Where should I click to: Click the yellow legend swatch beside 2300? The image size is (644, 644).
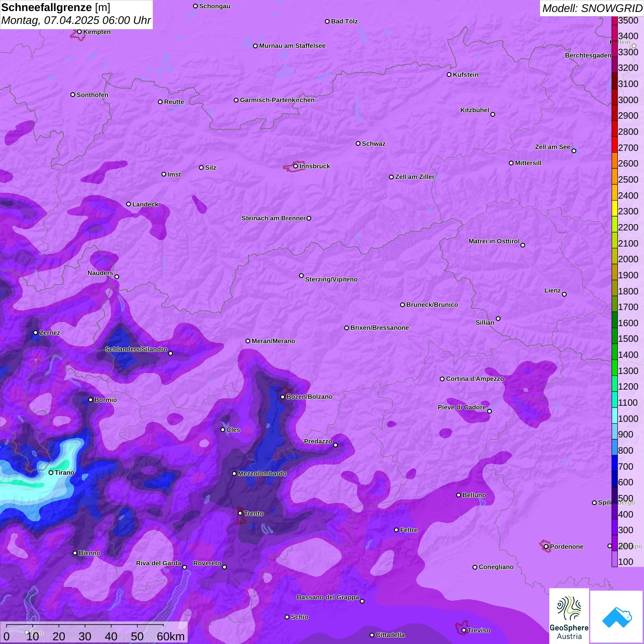(x=615, y=208)
